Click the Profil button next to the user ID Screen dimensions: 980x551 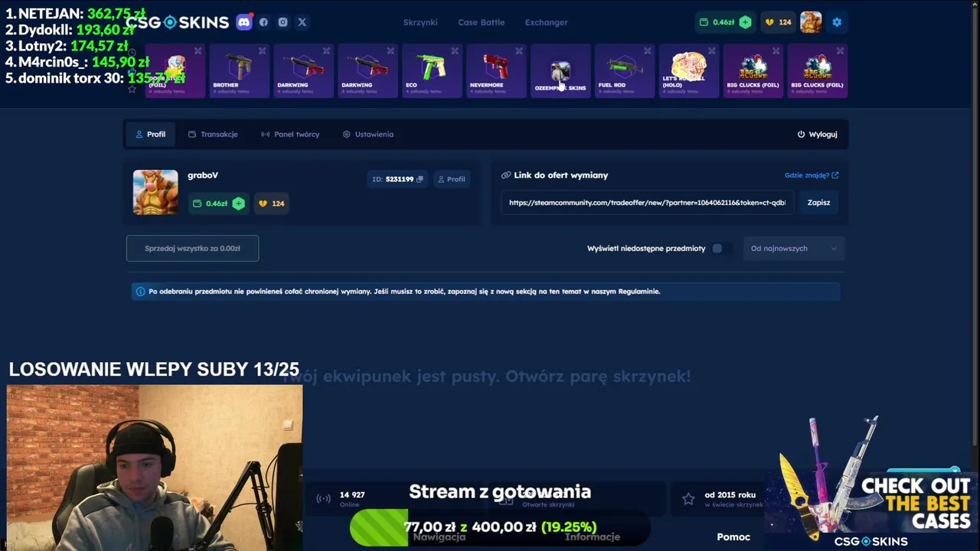coord(451,179)
